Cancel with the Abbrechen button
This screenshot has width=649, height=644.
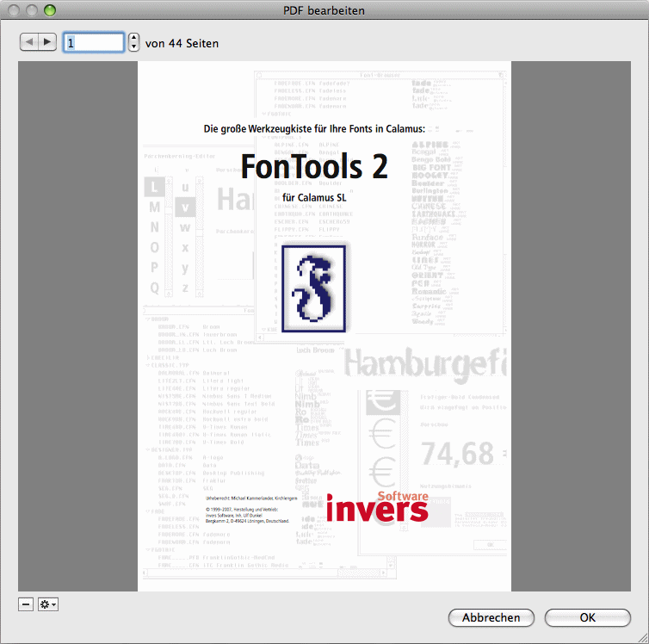(491, 617)
